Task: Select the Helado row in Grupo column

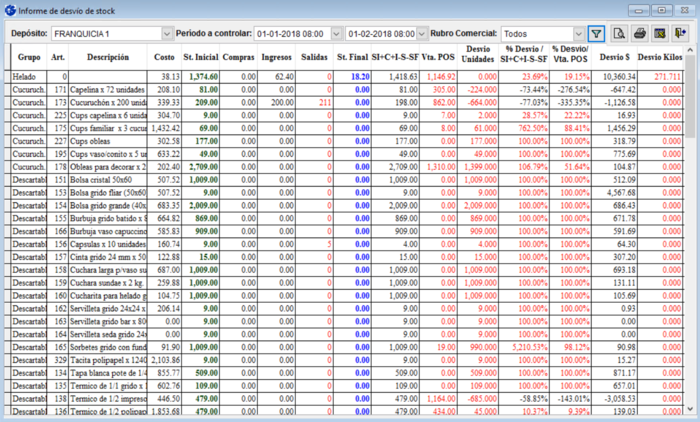Action: point(27,76)
